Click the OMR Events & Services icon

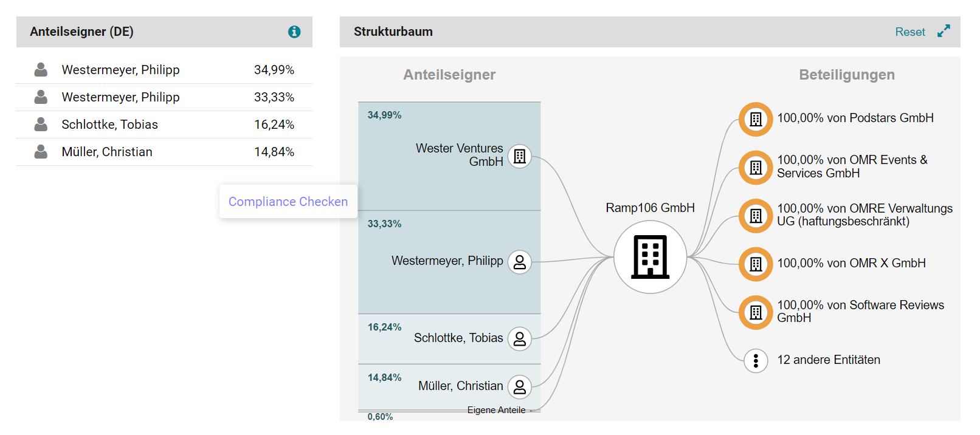pos(756,167)
